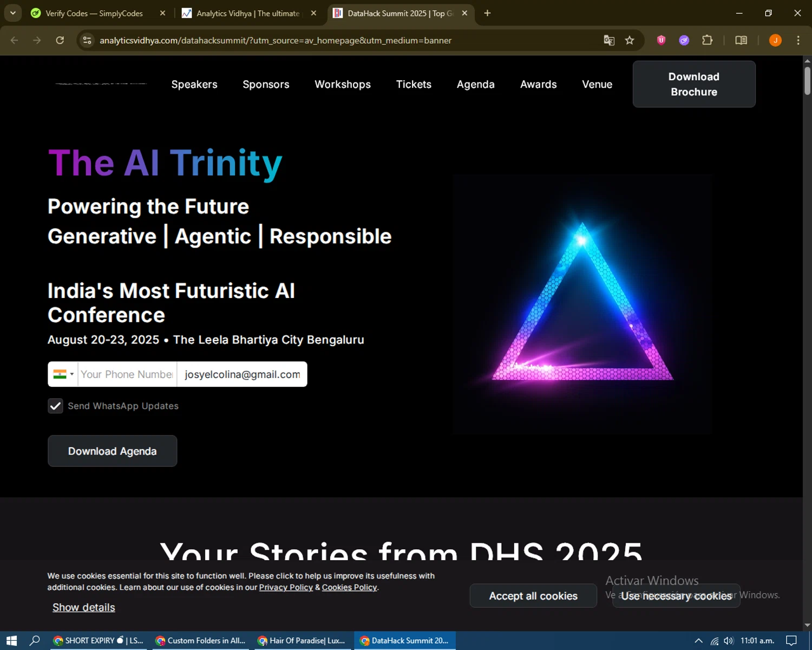This screenshot has height=650, width=812.
Task: Open the Cookies Policy link
Action: pos(349,588)
